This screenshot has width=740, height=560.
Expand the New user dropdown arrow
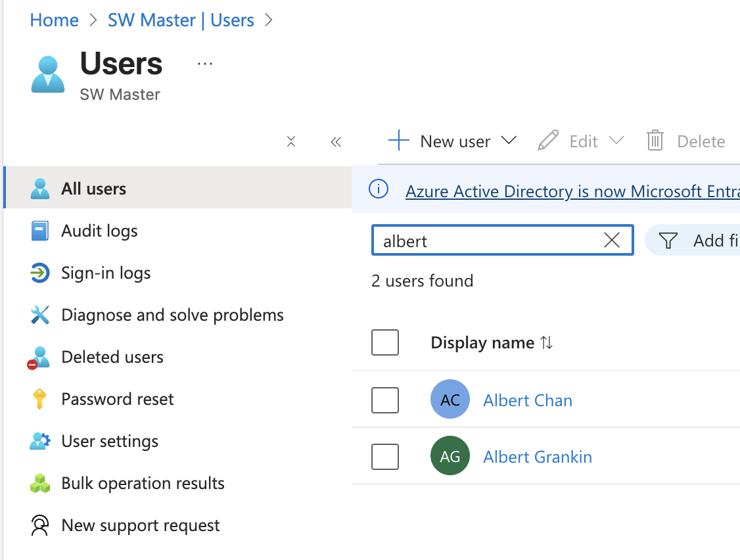pos(509,141)
